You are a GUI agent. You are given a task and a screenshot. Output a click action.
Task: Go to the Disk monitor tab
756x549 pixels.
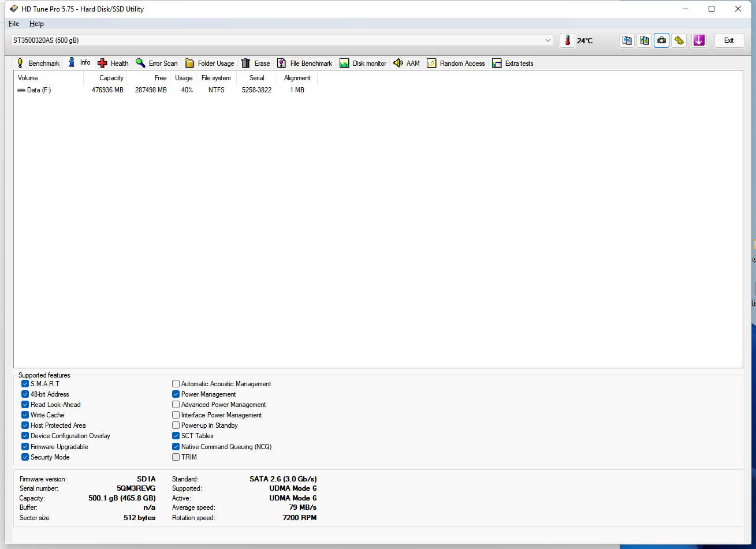pos(363,64)
